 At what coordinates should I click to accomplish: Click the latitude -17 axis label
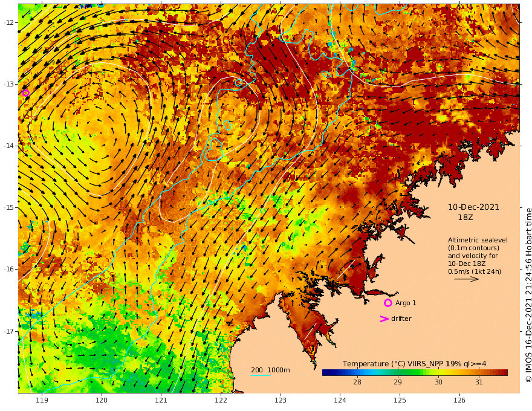click(x=10, y=331)
